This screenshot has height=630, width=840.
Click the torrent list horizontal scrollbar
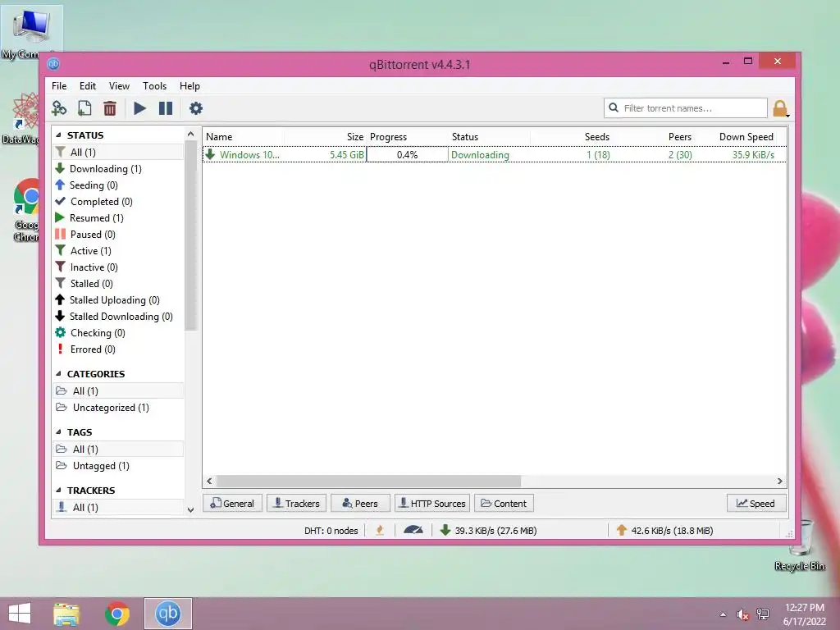click(368, 481)
